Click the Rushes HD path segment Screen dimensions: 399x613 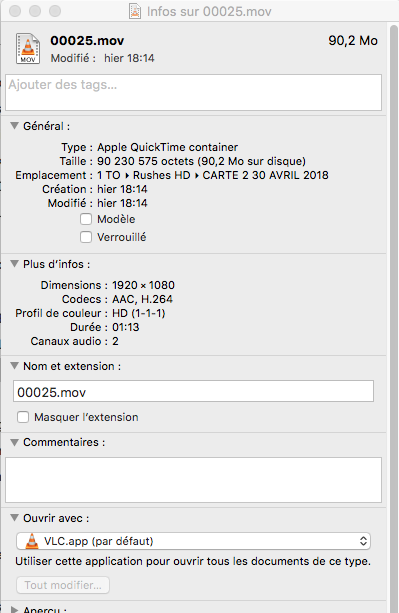click(x=161, y=175)
